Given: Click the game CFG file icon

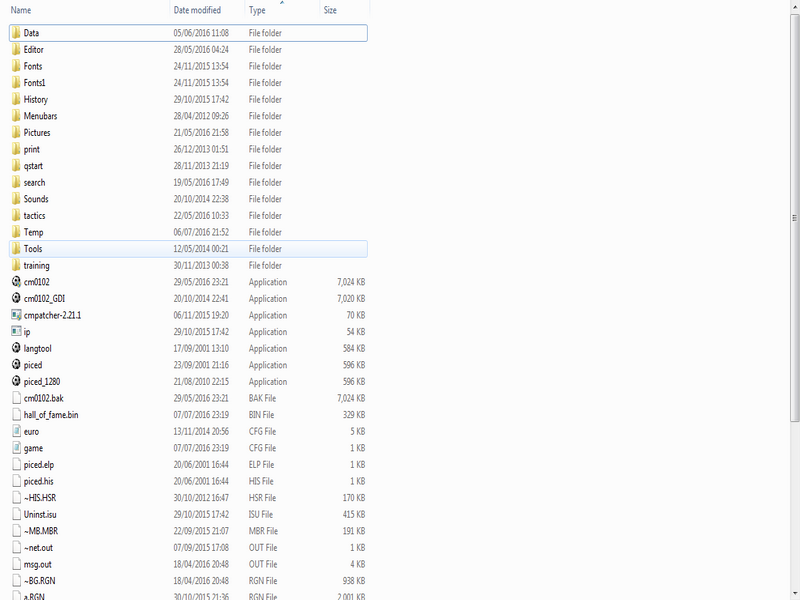Looking at the screenshot, I should (16, 448).
